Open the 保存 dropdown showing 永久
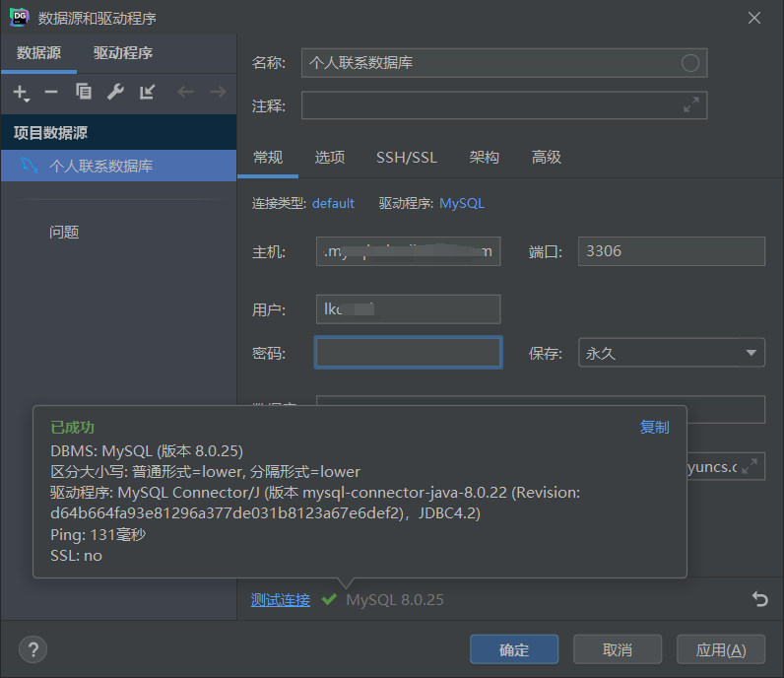 tap(672, 353)
